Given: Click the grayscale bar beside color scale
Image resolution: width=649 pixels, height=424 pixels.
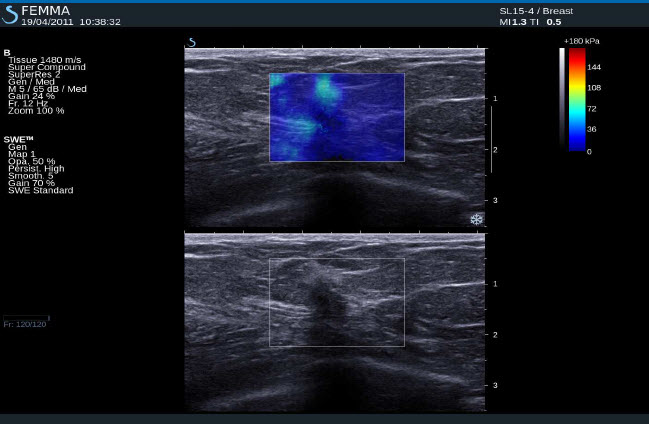Looking at the screenshot, I should point(562,99).
